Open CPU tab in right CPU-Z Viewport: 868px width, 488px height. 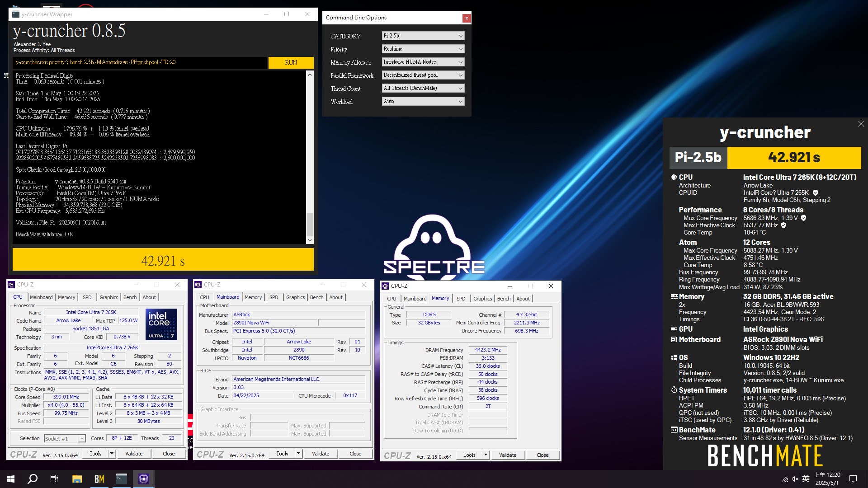(392, 299)
